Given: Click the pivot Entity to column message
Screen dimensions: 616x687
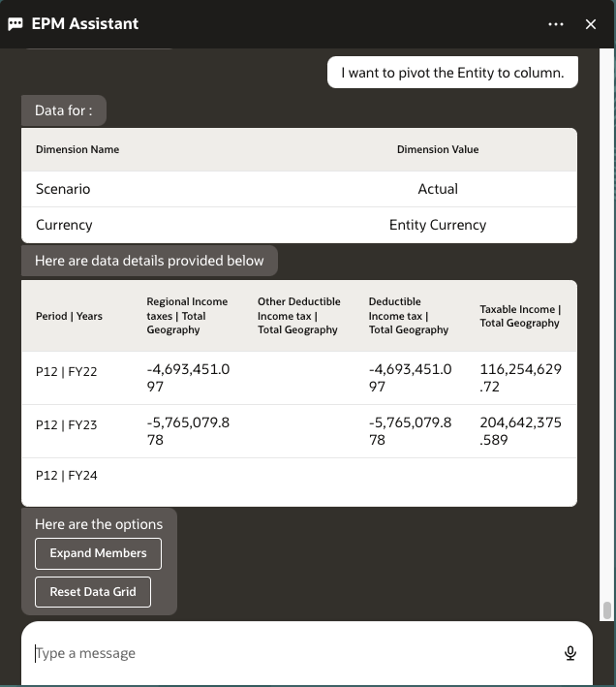Looking at the screenshot, I should tap(452, 73).
